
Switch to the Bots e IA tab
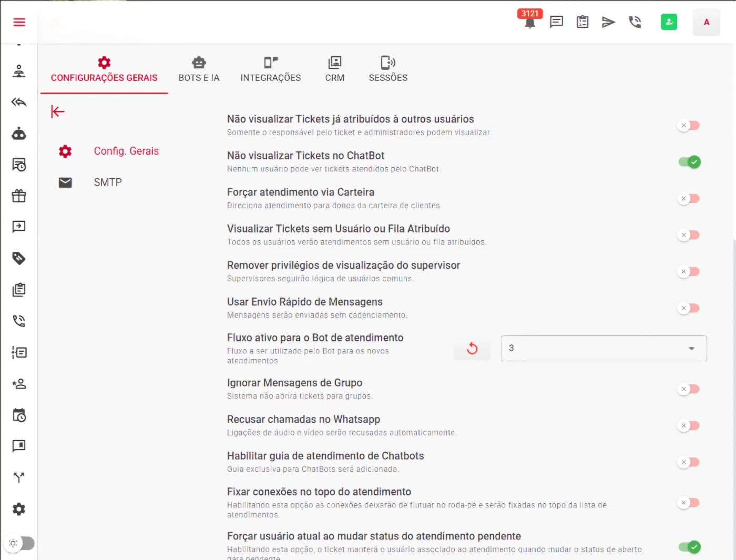pyautogui.click(x=199, y=69)
